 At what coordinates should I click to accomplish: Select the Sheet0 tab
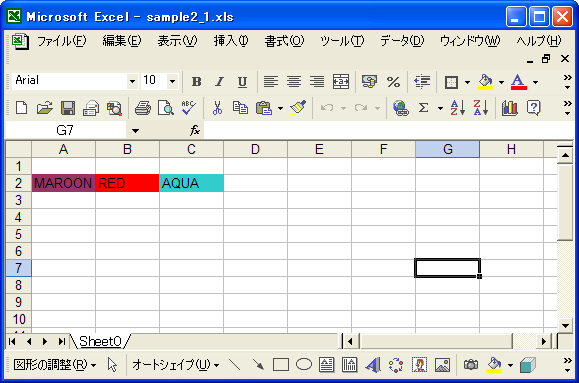[x=100, y=341]
